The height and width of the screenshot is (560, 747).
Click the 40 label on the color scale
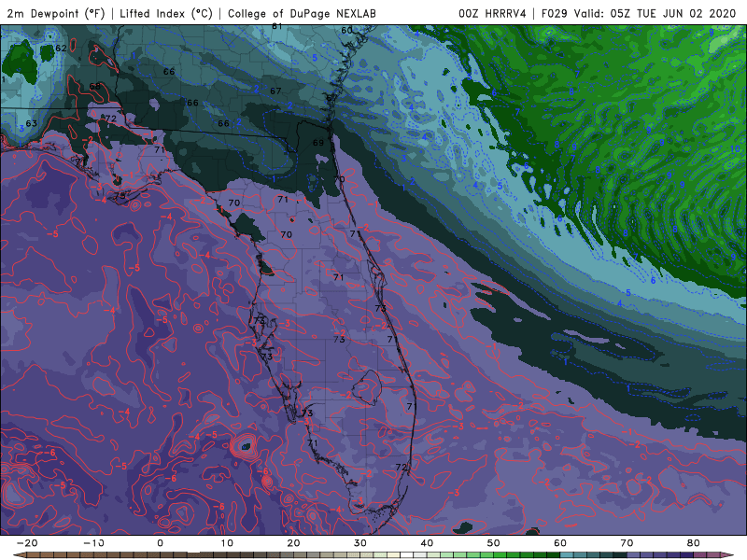[427, 543]
